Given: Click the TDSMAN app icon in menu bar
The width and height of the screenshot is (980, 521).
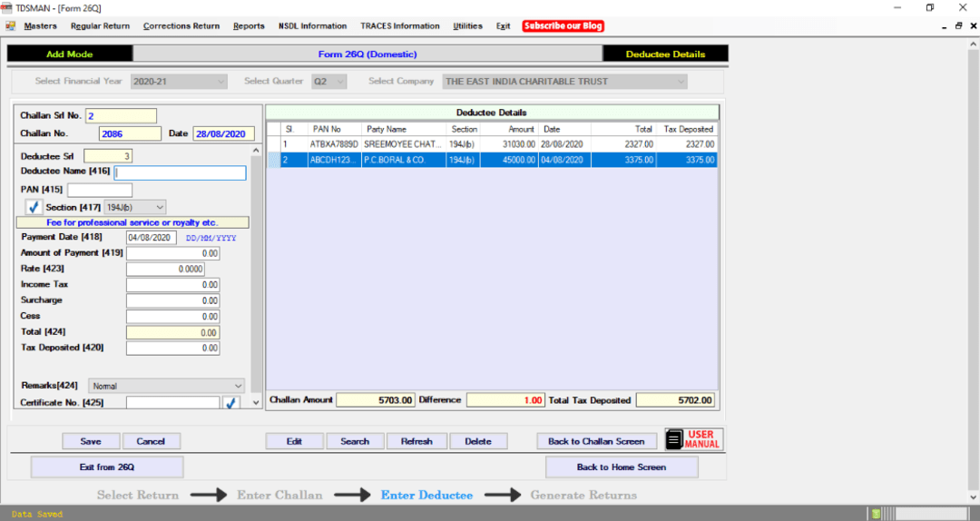Looking at the screenshot, I should [x=11, y=25].
